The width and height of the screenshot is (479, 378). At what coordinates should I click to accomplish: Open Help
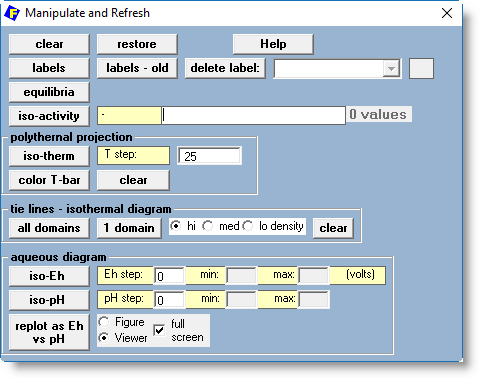pos(273,44)
